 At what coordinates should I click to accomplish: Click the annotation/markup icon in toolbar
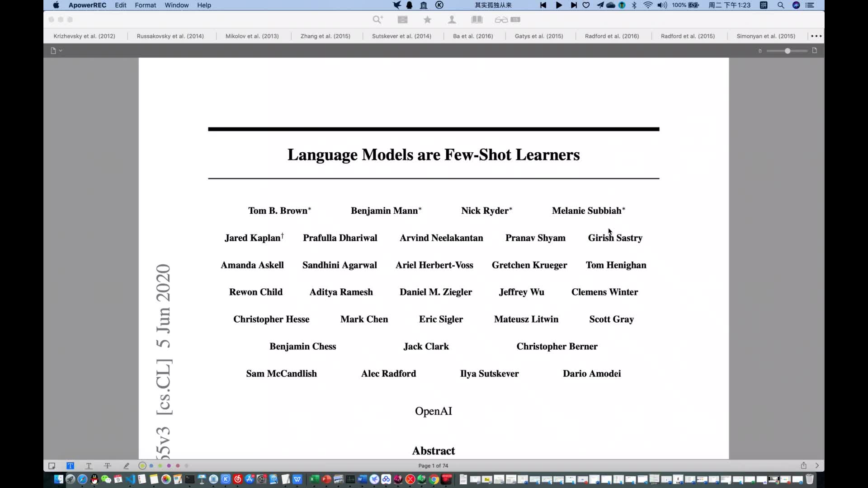pyautogui.click(x=126, y=466)
